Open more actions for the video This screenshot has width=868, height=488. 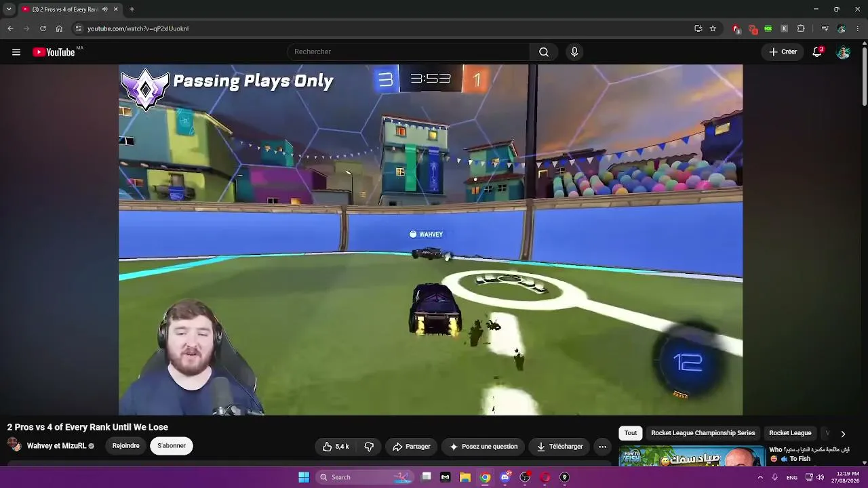tap(602, 447)
